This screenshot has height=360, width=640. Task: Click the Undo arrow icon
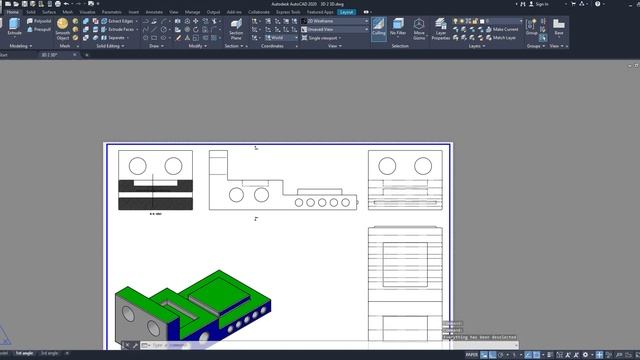click(x=66, y=4)
